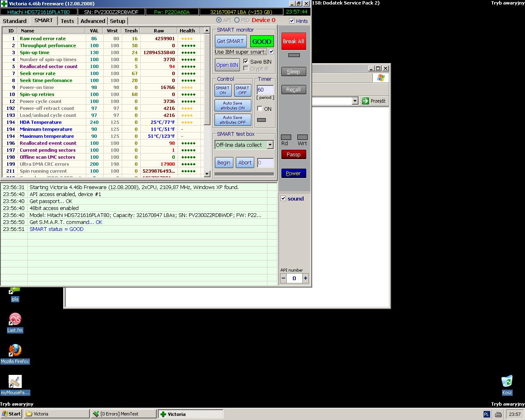Switch to the SMART tab
525x420 pixels.
(43, 21)
